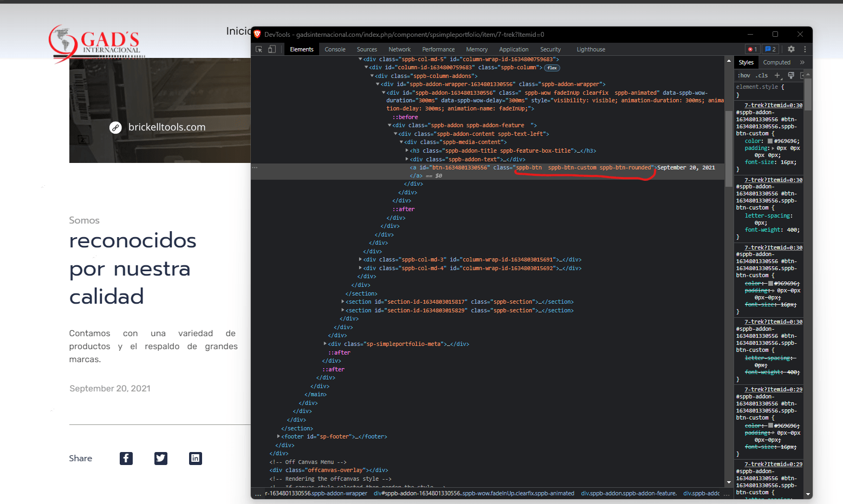Screen dimensions: 843x504
Task: Toggle the .cls classes button
Action: (x=762, y=76)
